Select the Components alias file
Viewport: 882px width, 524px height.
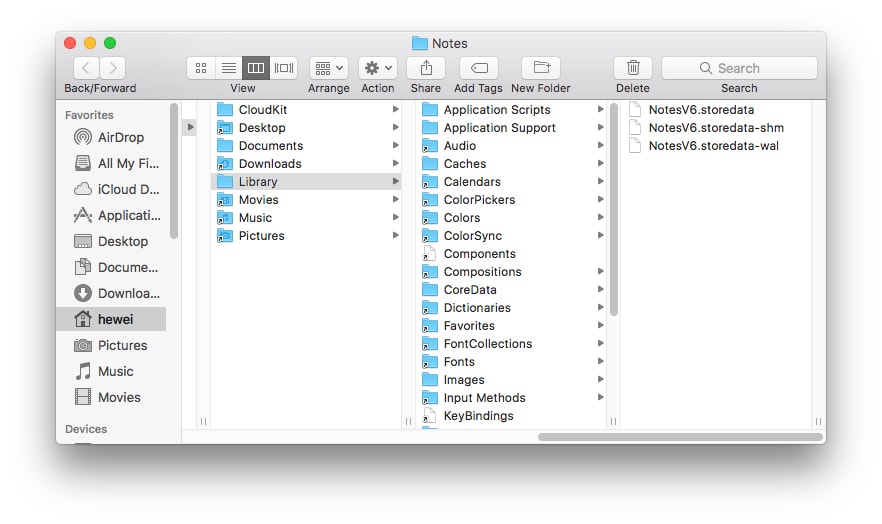[512, 254]
